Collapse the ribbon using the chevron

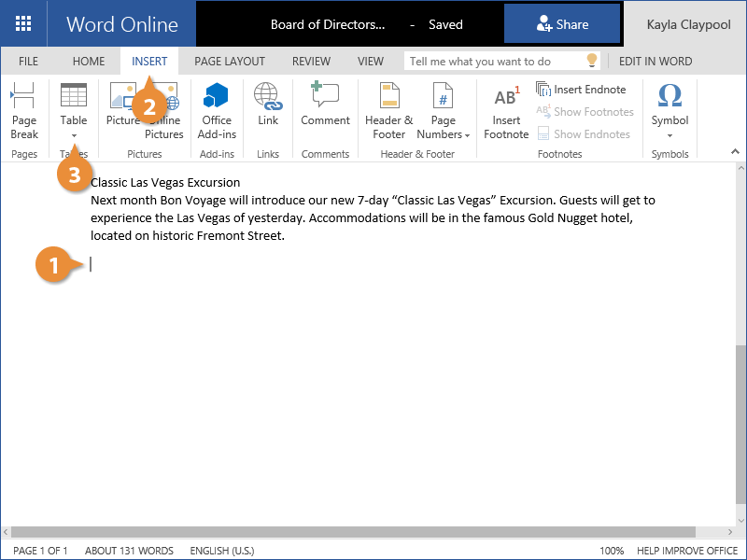click(x=735, y=151)
